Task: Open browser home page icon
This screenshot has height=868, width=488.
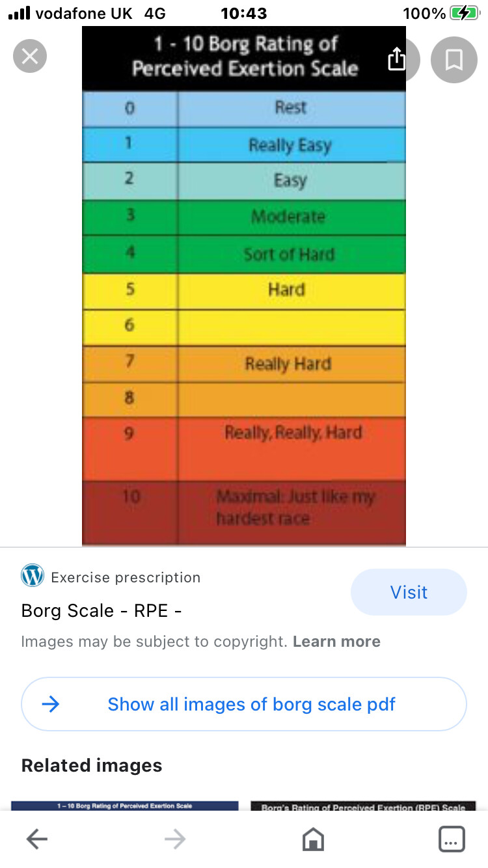Action: point(314,839)
